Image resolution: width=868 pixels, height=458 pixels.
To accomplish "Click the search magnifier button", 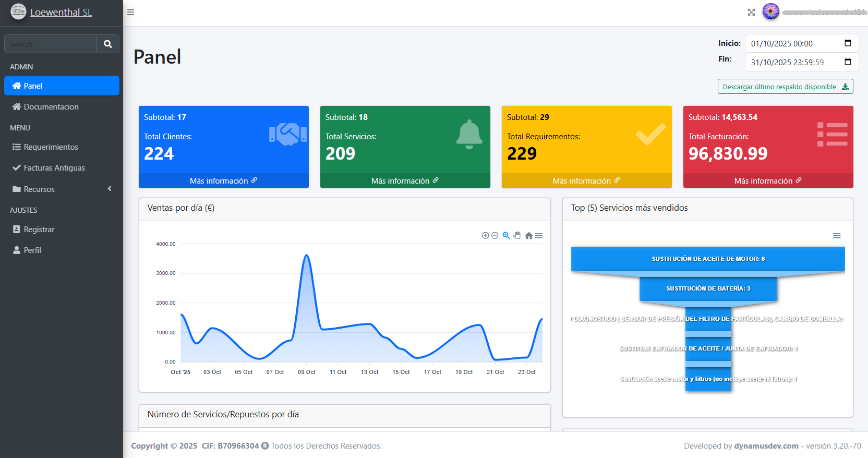I will tap(108, 44).
